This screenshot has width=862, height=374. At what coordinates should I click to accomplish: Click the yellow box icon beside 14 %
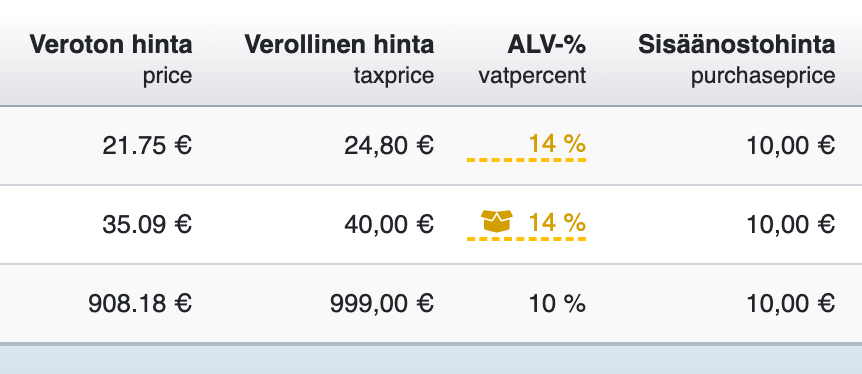(496, 221)
